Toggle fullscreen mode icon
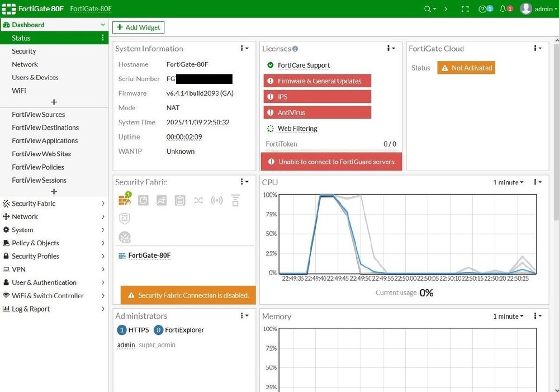The width and height of the screenshot is (559, 392). pyautogui.click(x=465, y=9)
